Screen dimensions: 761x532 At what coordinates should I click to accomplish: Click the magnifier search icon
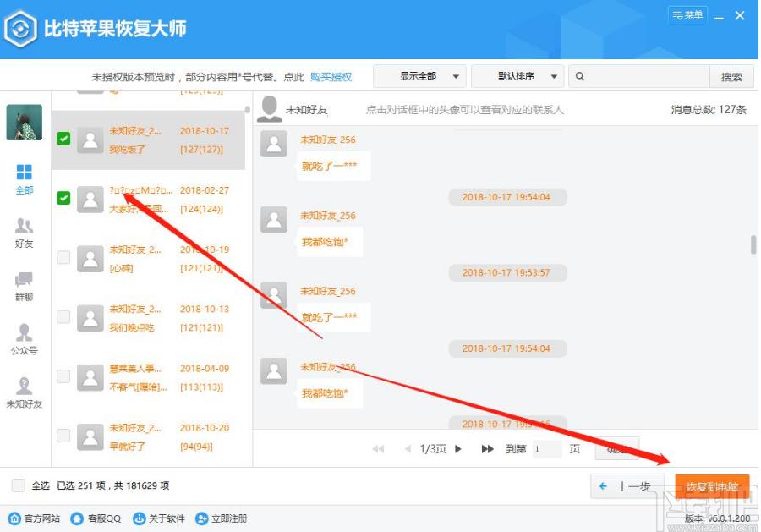[x=579, y=76]
